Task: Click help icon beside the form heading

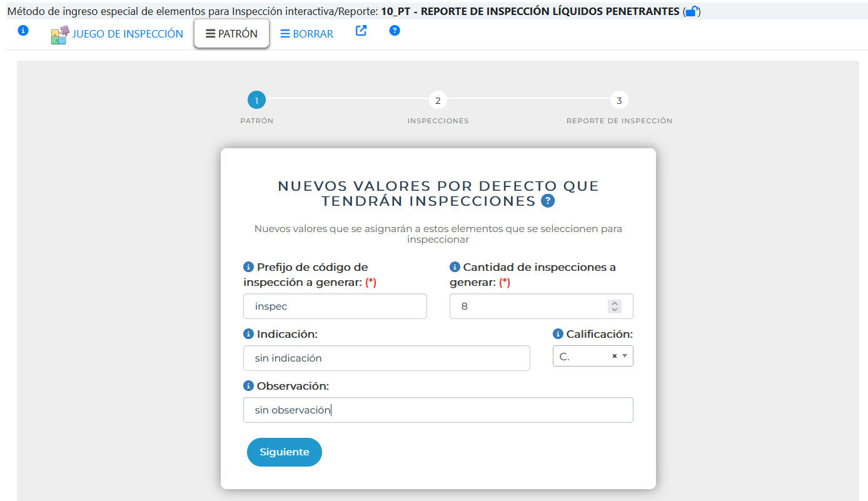Action: click(x=548, y=201)
